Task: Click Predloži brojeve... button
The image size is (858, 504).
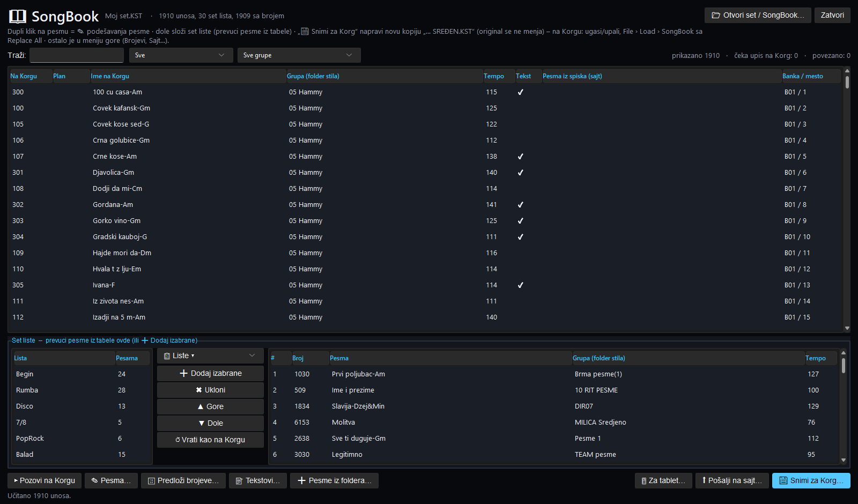Action: pos(183,480)
